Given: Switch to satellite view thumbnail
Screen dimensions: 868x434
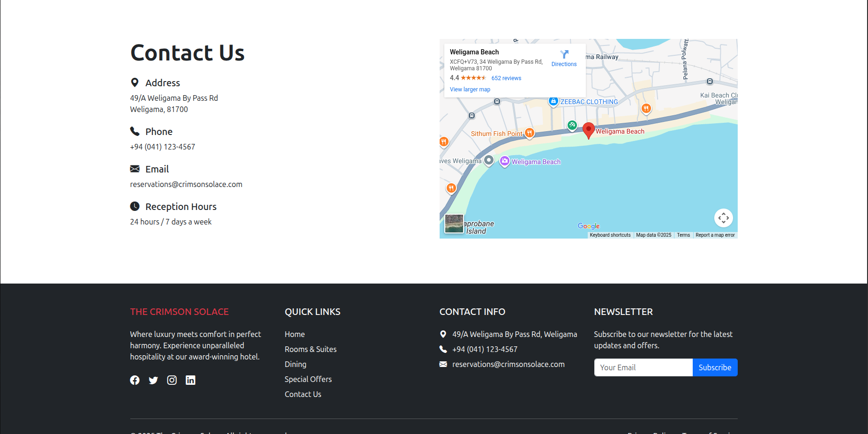Looking at the screenshot, I should (x=454, y=224).
